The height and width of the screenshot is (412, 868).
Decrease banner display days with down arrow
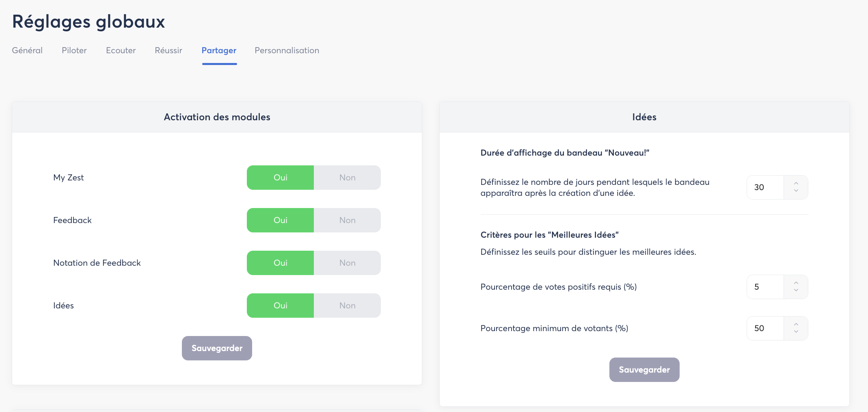click(x=796, y=191)
